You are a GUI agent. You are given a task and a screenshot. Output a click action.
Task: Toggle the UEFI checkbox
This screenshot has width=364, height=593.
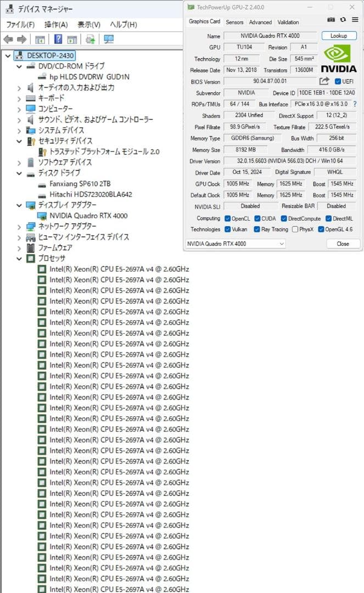tap(338, 81)
